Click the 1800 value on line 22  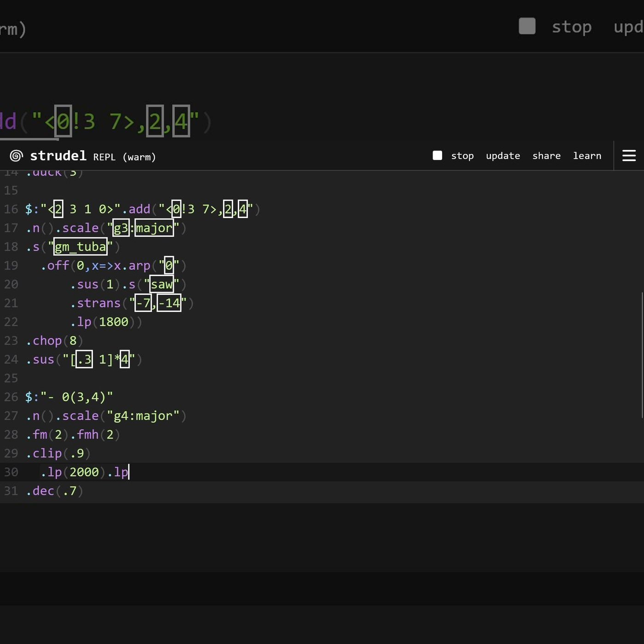(114, 322)
